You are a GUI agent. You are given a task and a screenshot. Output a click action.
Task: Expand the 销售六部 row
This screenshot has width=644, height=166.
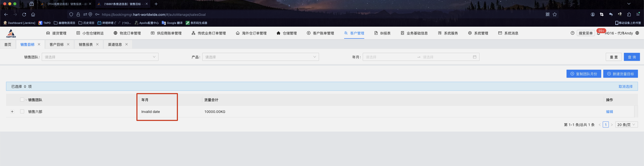[12, 112]
